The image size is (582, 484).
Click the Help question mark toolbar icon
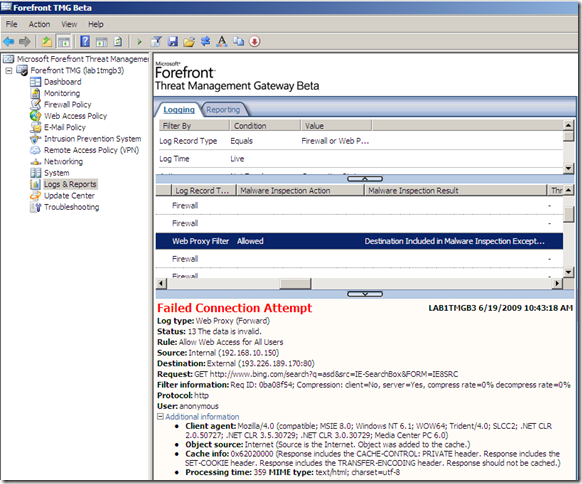tap(85, 42)
